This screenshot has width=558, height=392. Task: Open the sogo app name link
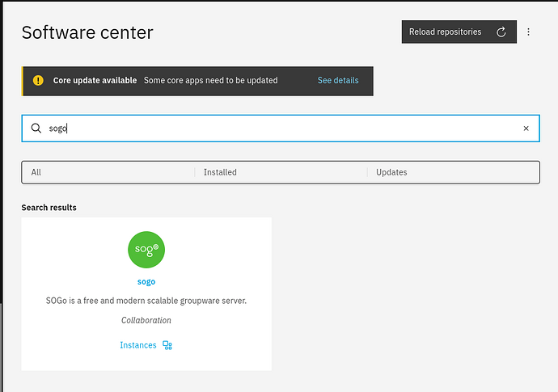click(146, 282)
